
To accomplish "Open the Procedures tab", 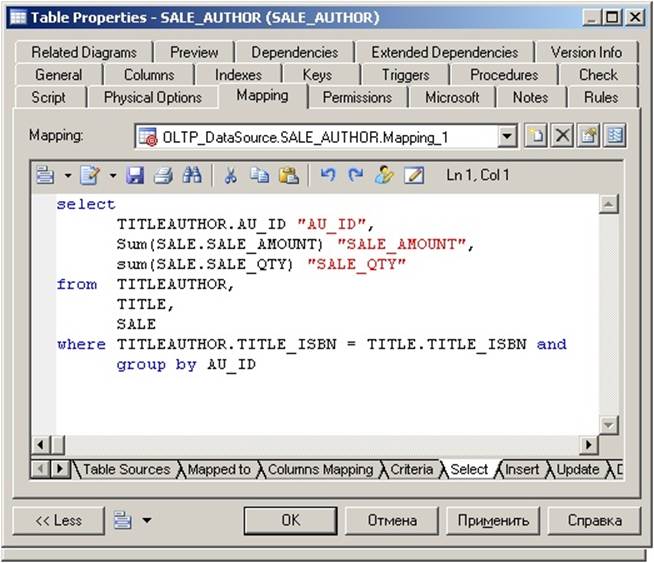I will [x=504, y=75].
